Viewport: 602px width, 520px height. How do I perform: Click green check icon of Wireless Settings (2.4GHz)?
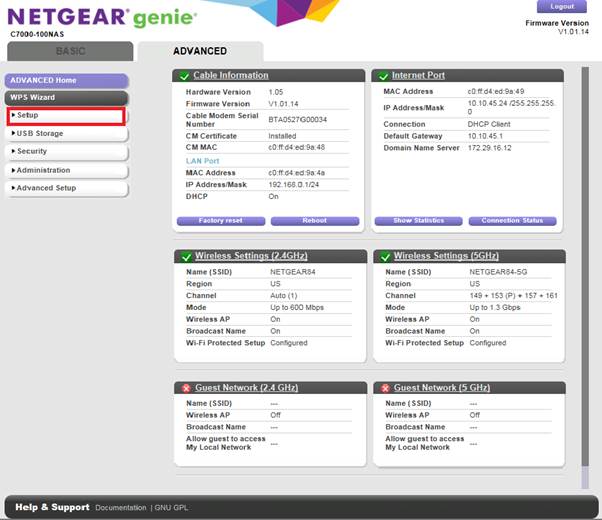pyautogui.click(x=187, y=257)
